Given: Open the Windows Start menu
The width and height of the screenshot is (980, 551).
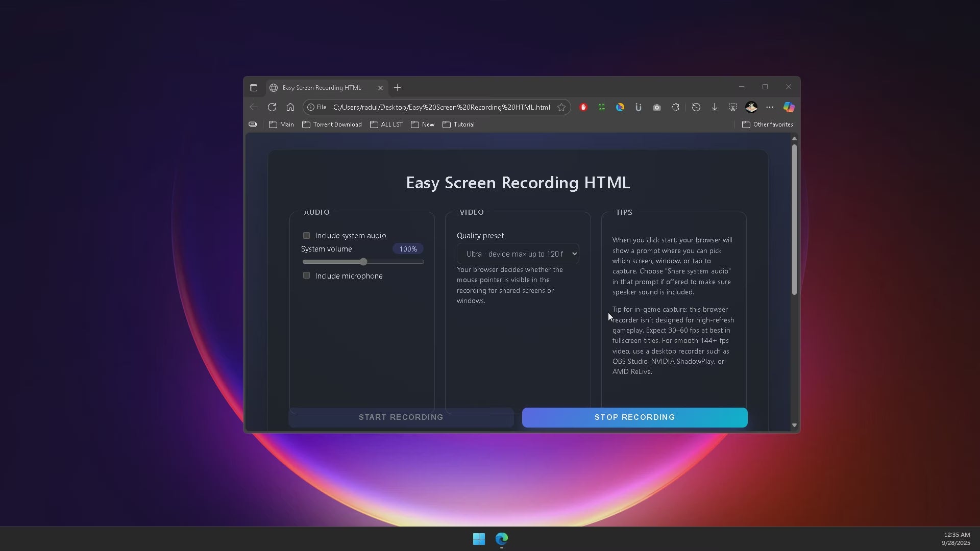Looking at the screenshot, I should coord(479,539).
